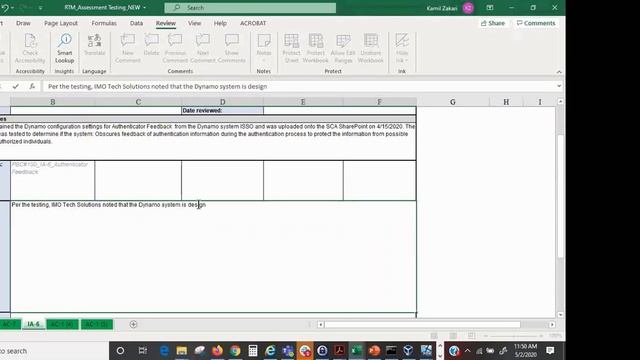Open the Hide Ink dropdown

pyautogui.click(x=402, y=49)
